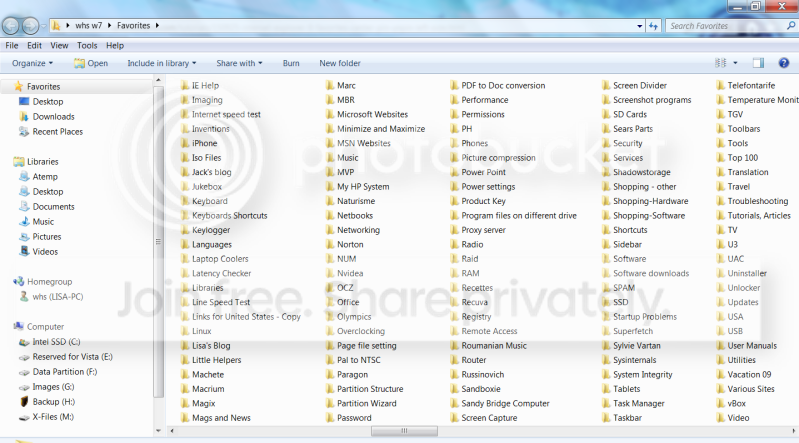Select the Partition Wizard folder
799x443 pixels.
(x=361, y=403)
